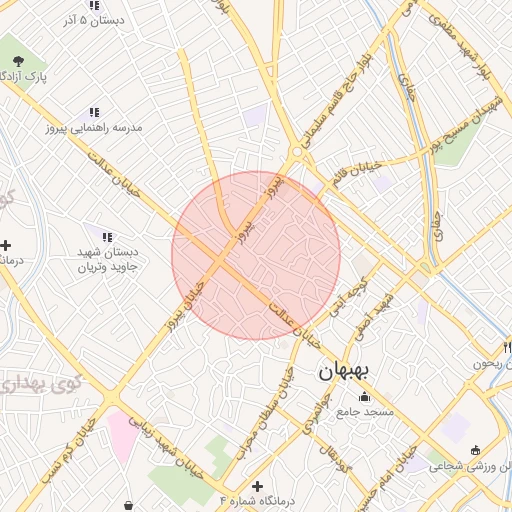The width and height of the screenshot is (512, 512).
Task: Select the Clinic Number 4 cross icon
Action: click(x=257, y=486)
